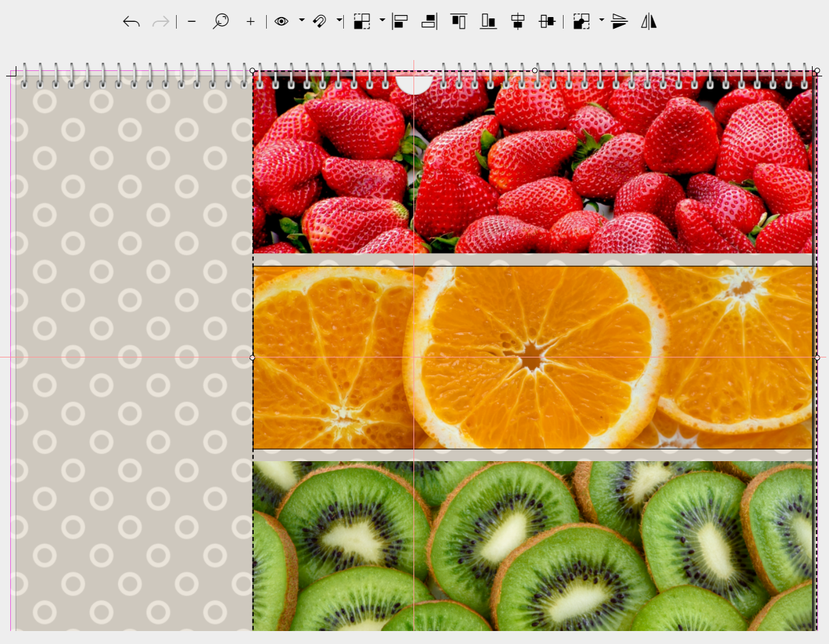Align selected objects to right edge

pyautogui.click(x=429, y=21)
